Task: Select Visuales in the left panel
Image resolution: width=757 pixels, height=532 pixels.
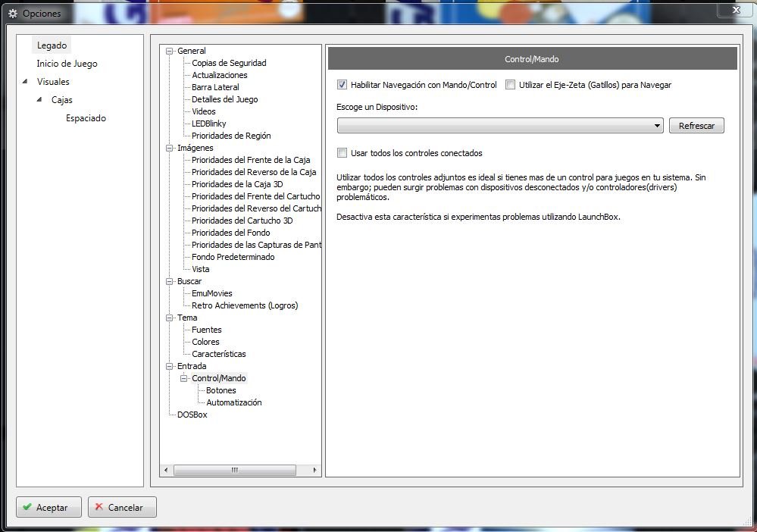Action: [x=53, y=82]
